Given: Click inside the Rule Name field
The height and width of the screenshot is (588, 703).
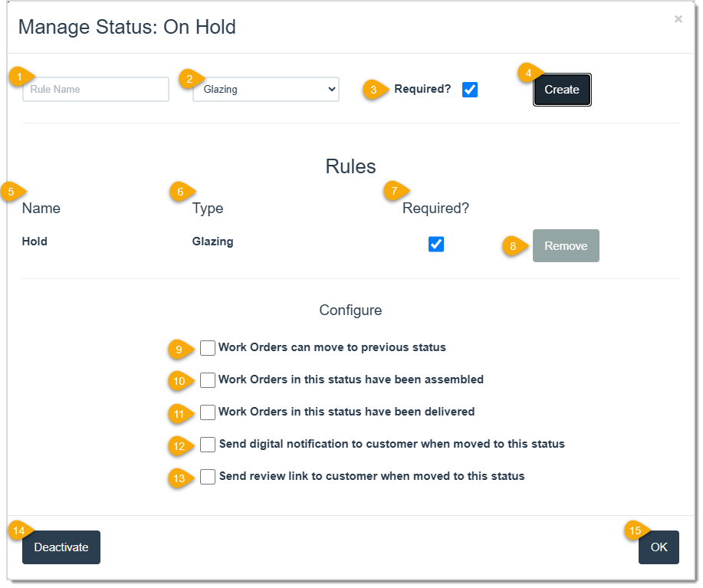Looking at the screenshot, I should click(95, 89).
